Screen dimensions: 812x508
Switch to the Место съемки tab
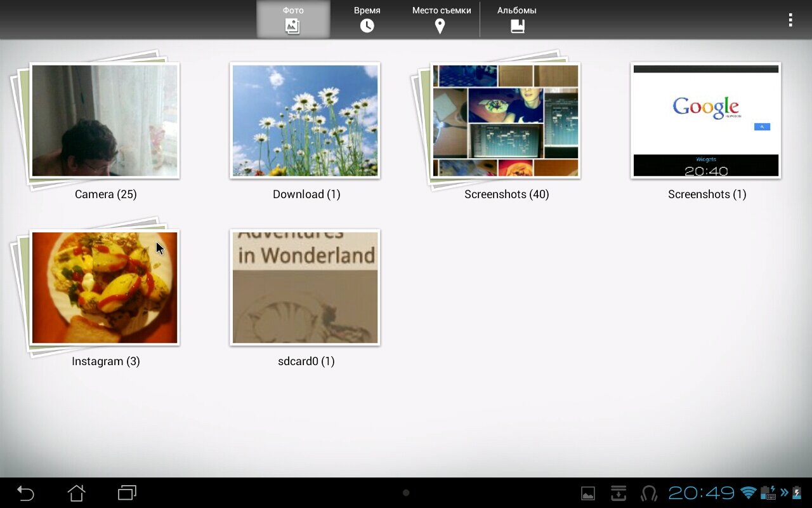pyautogui.click(x=441, y=19)
